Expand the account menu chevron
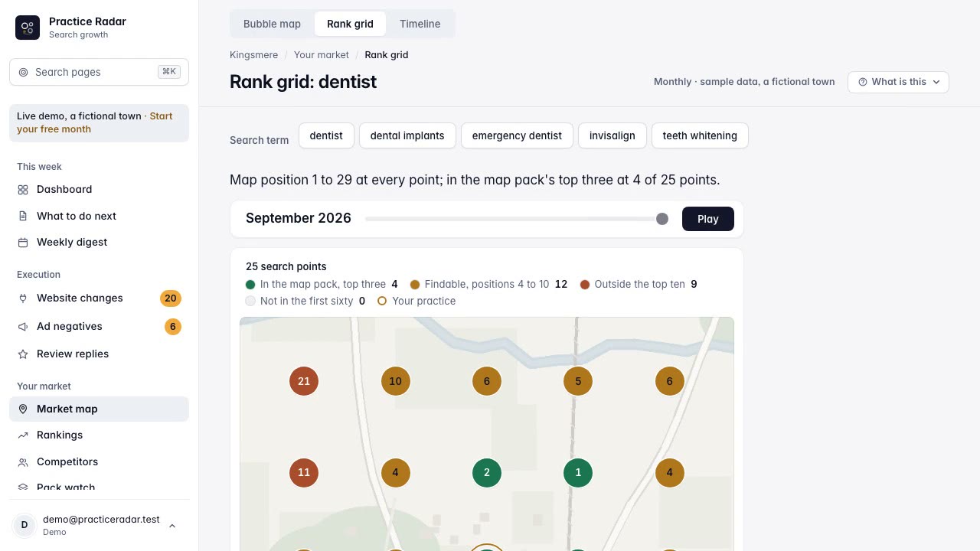Viewport: 980px width, 551px height. tap(172, 526)
